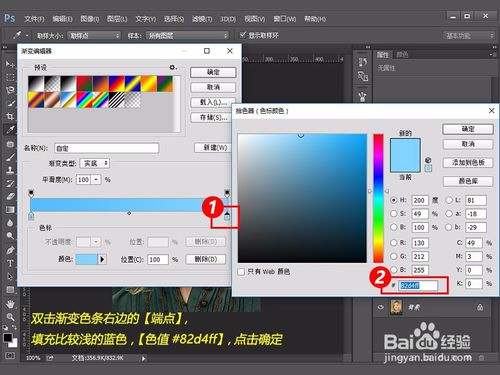Click 添加到色板 button

click(468, 163)
